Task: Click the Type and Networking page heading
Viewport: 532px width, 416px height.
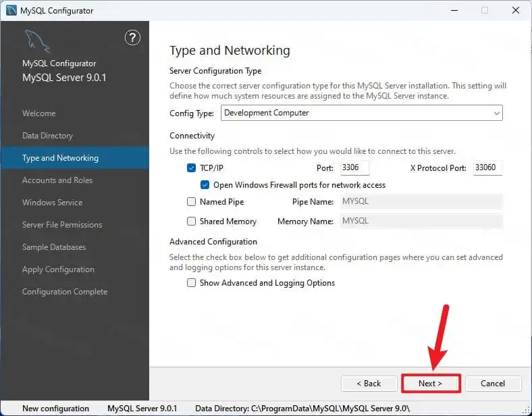Action: pyautogui.click(x=230, y=51)
